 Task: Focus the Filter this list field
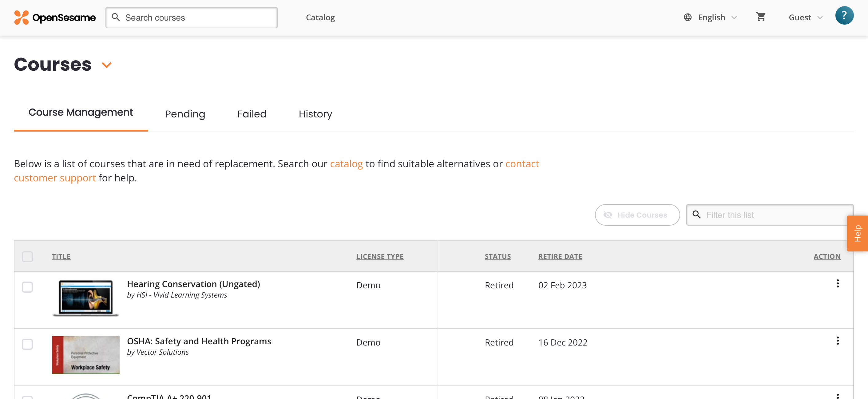pos(770,215)
